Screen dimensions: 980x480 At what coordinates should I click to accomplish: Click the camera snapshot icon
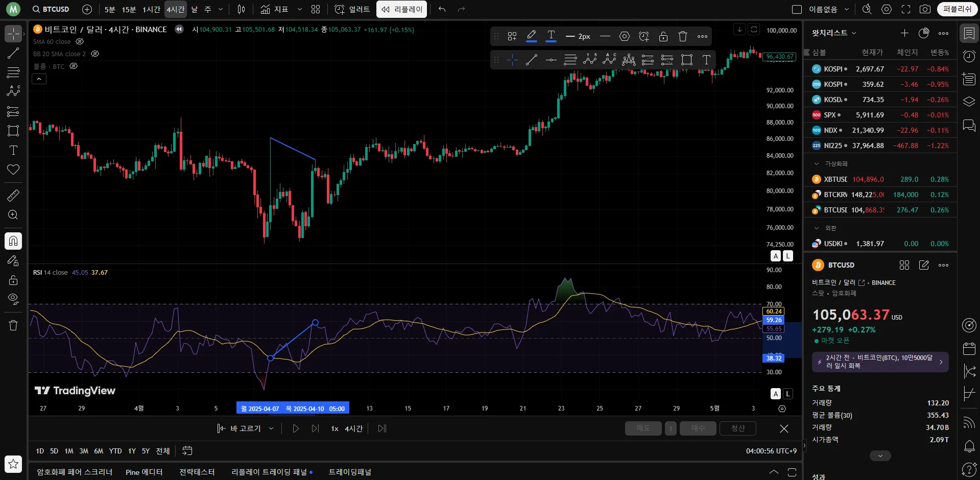pyautogui.click(x=925, y=9)
